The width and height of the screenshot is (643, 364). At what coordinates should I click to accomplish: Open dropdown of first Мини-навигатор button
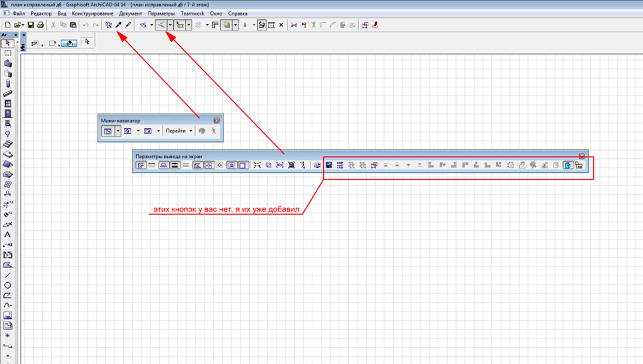point(118,131)
